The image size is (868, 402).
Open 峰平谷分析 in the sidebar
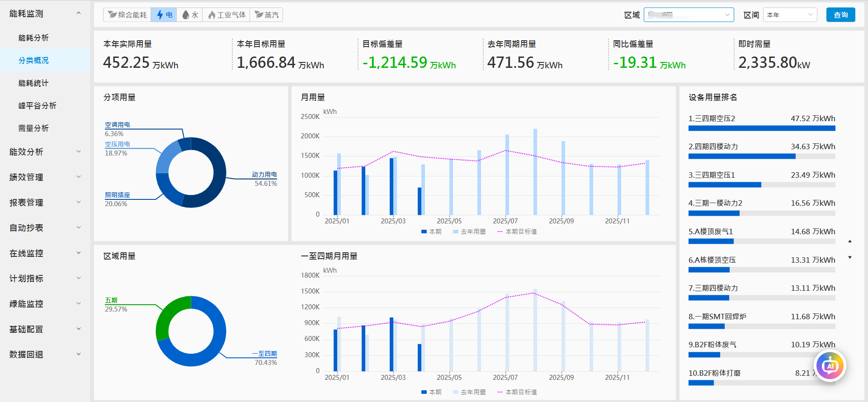coord(38,106)
